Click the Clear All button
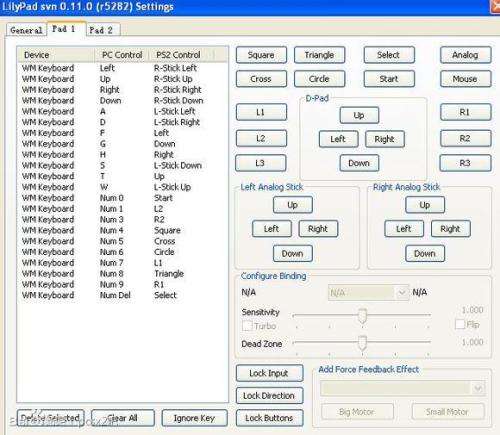Viewport: 500px width, 435px height. 123,418
